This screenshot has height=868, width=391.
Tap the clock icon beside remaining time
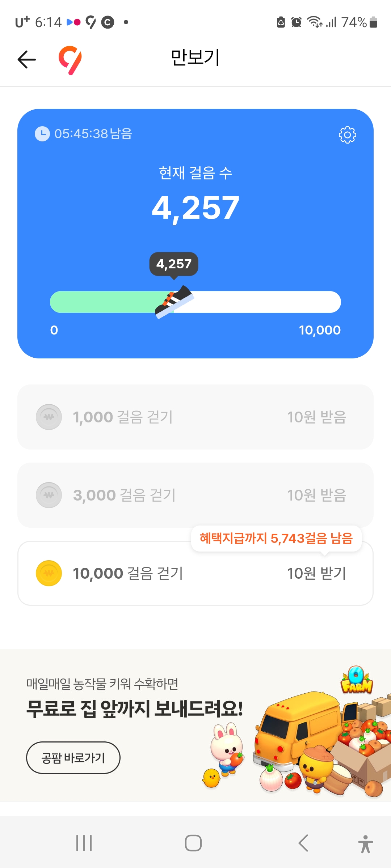coord(42,134)
